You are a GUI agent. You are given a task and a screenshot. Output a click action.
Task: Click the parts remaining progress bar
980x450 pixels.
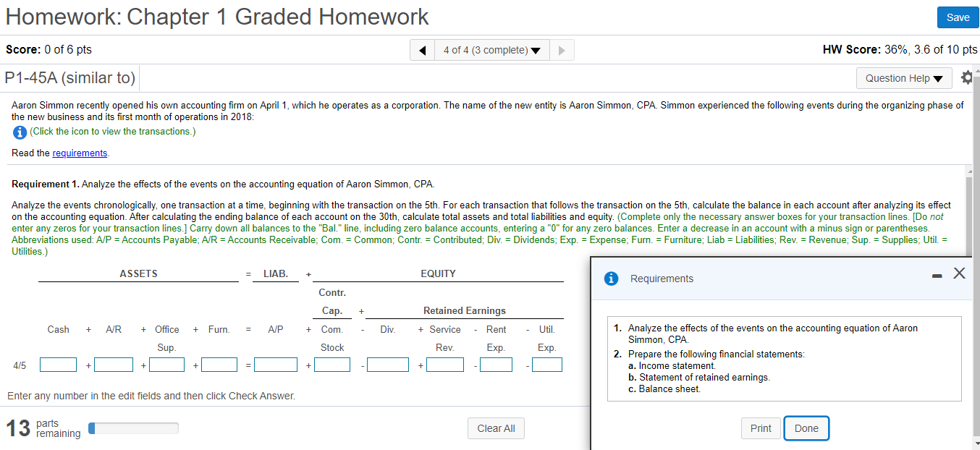(133, 428)
